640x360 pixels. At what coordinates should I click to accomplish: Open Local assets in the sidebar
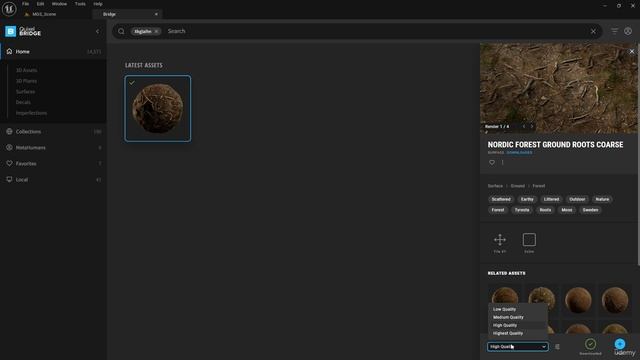tap(53, 180)
